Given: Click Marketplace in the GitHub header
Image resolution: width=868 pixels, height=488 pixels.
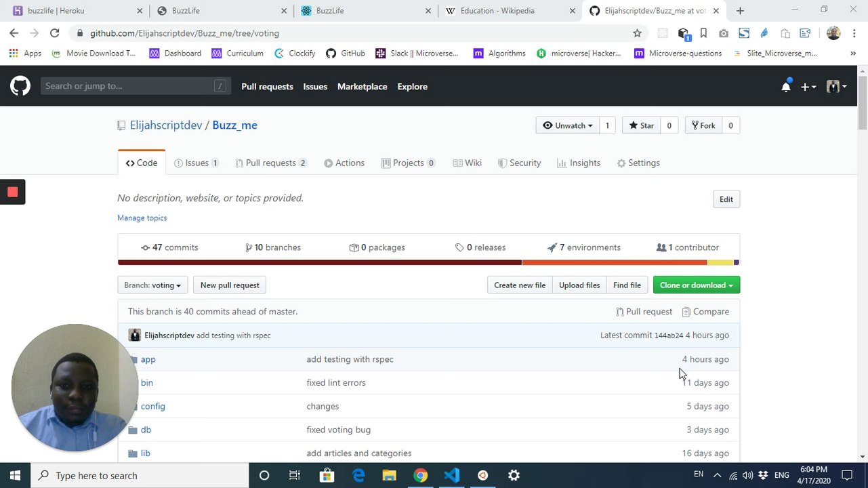Looking at the screenshot, I should (x=363, y=87).
